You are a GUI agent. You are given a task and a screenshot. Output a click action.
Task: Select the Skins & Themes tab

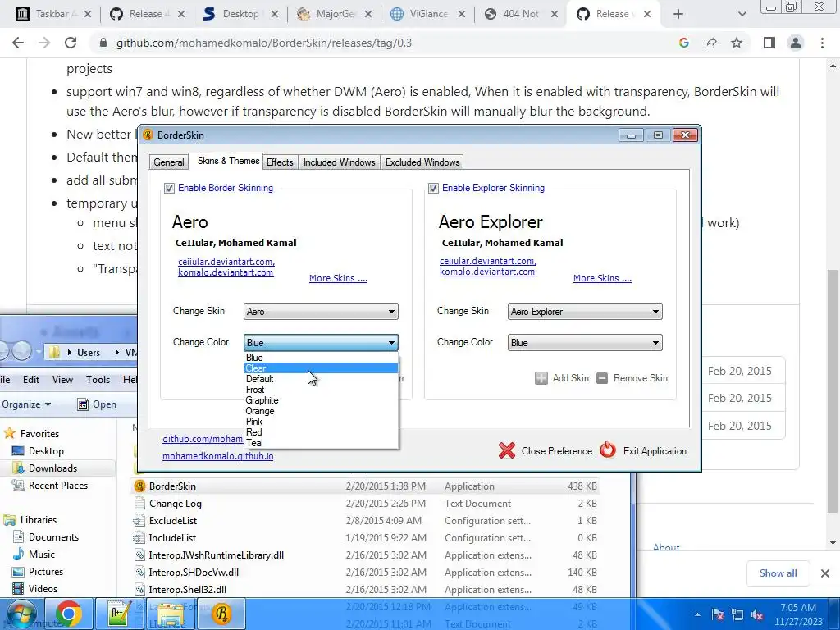click(x=228, y=161)
